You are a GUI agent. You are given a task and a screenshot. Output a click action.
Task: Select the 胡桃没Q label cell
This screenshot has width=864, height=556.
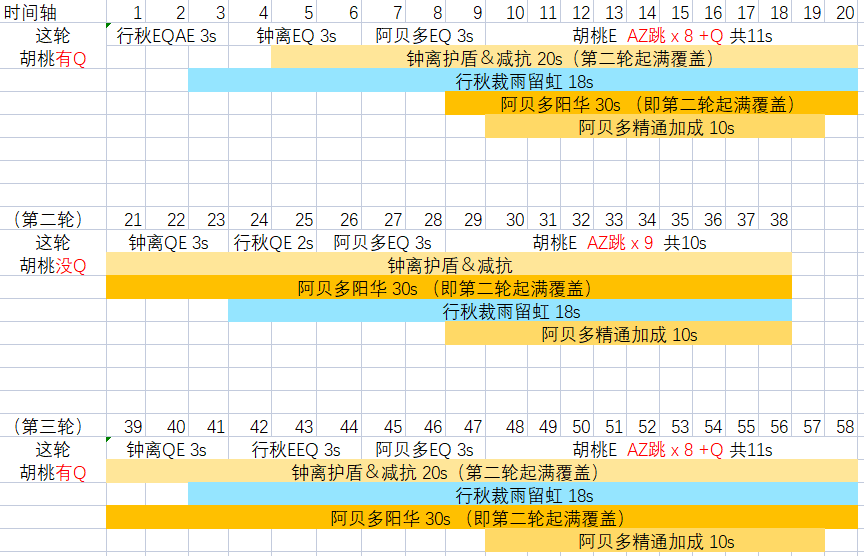coord(53,266)
